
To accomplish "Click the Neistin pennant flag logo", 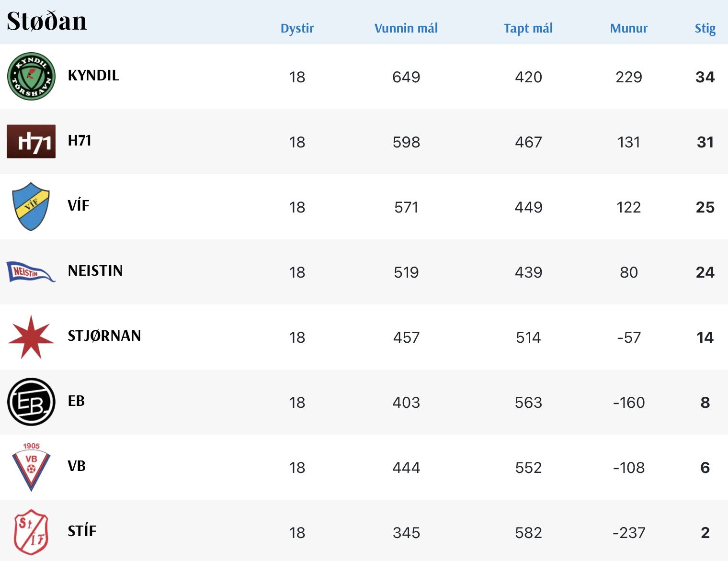I will tap(31, 272).
